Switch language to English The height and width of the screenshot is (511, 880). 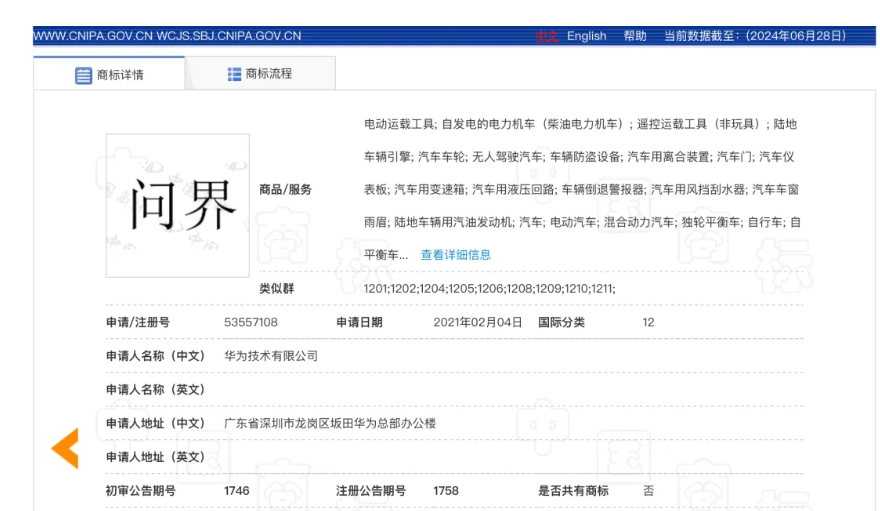tap(586, 36)
